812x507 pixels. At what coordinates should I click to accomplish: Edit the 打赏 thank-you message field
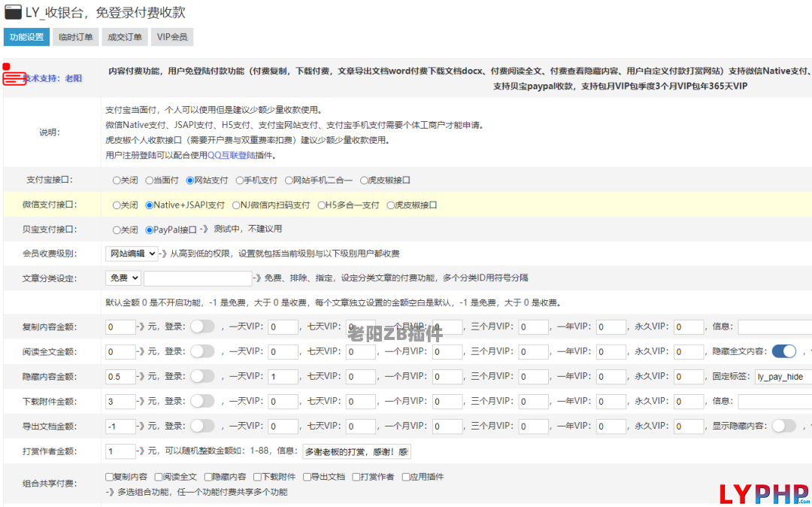(357, 451)
